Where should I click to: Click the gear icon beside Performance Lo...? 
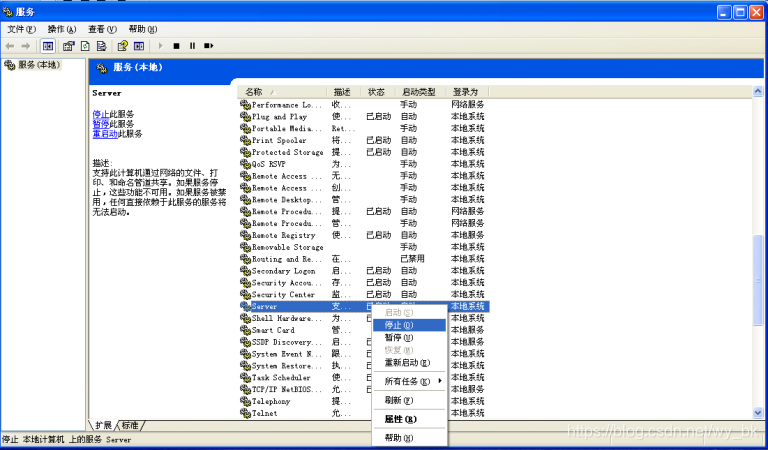pyautogui.click(x=245, y=105)
